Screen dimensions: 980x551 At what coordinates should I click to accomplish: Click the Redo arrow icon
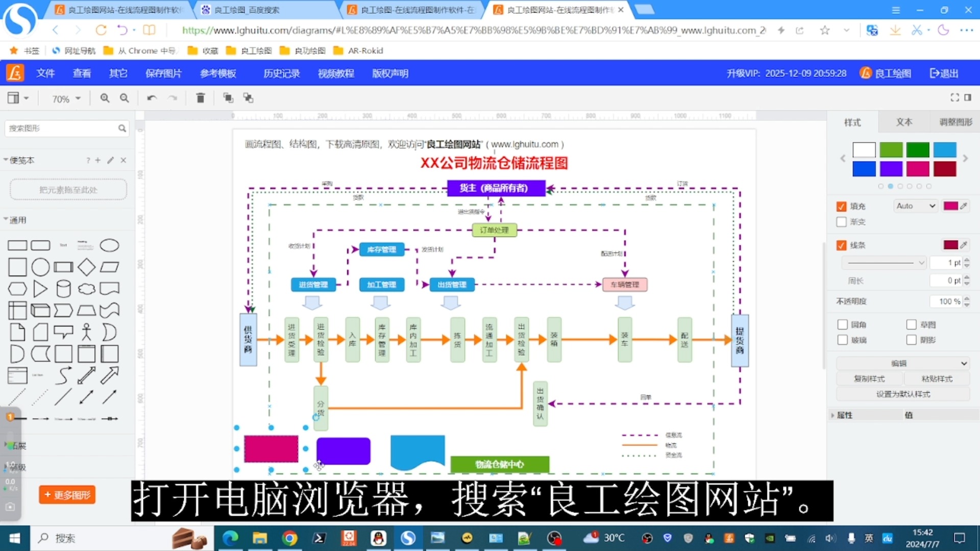point(172,98)
